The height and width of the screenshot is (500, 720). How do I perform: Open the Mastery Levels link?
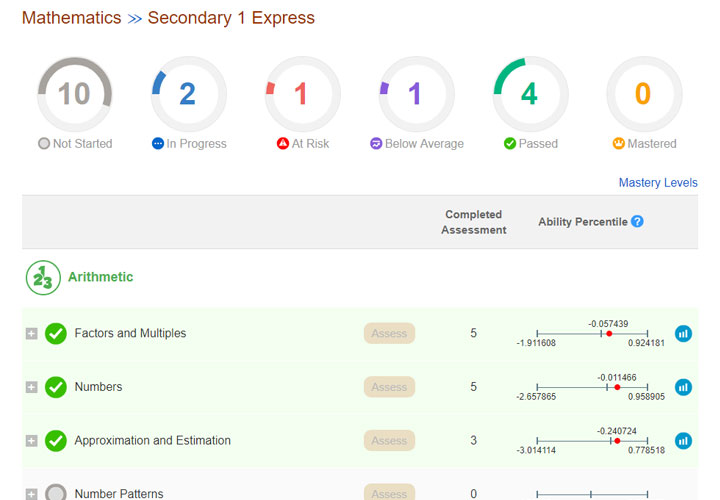(x=658, y=183)
